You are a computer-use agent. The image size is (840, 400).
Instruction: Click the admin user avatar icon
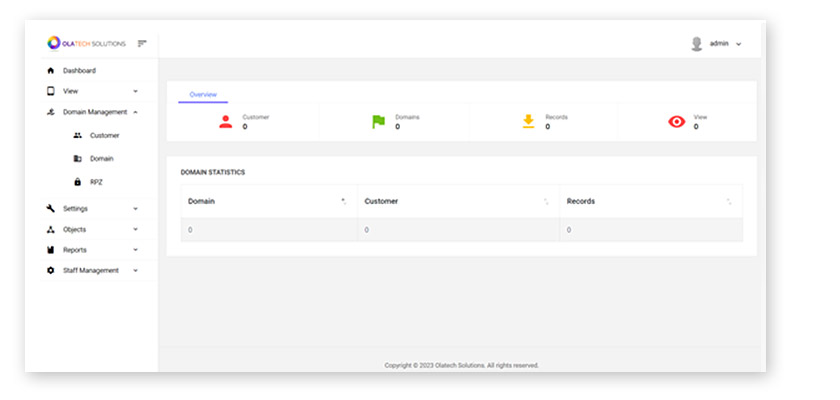pyautogui.click(x=696, y=44)
